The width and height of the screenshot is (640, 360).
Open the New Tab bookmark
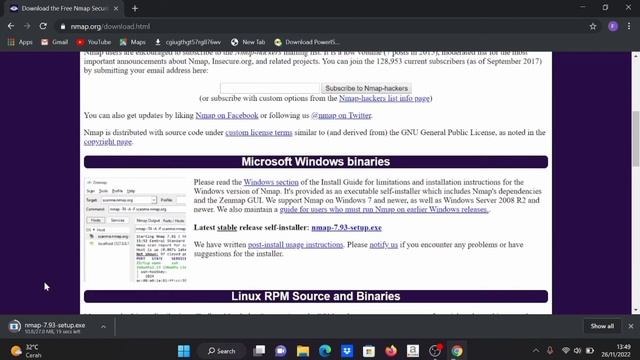(x=248, y=42)
